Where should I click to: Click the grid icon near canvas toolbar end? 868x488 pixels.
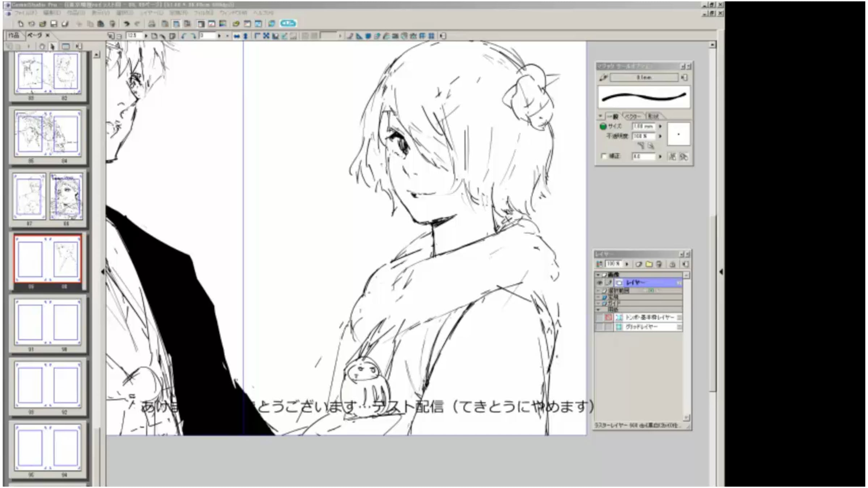(x=431, y=36)
